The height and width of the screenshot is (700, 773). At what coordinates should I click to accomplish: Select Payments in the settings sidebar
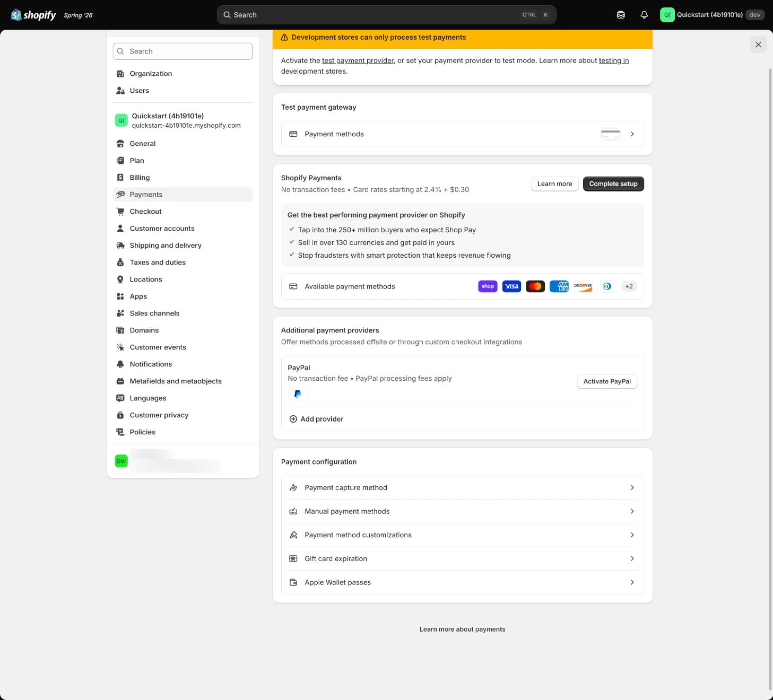click(183, 195)
